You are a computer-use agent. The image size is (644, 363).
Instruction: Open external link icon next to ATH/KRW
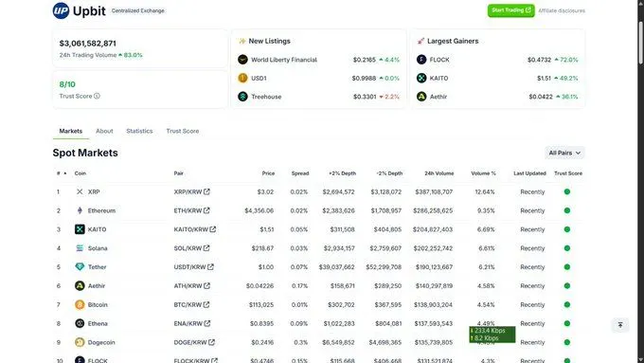[x=207, y=285]
